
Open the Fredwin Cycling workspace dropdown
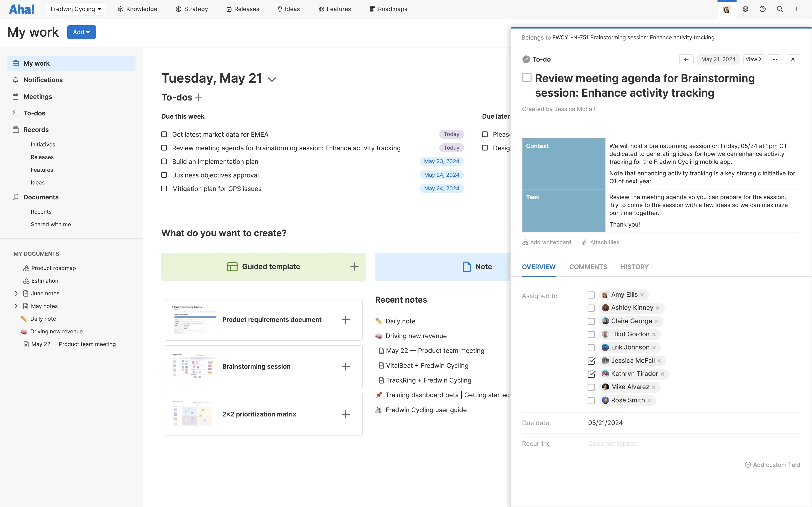click(76, 9)
